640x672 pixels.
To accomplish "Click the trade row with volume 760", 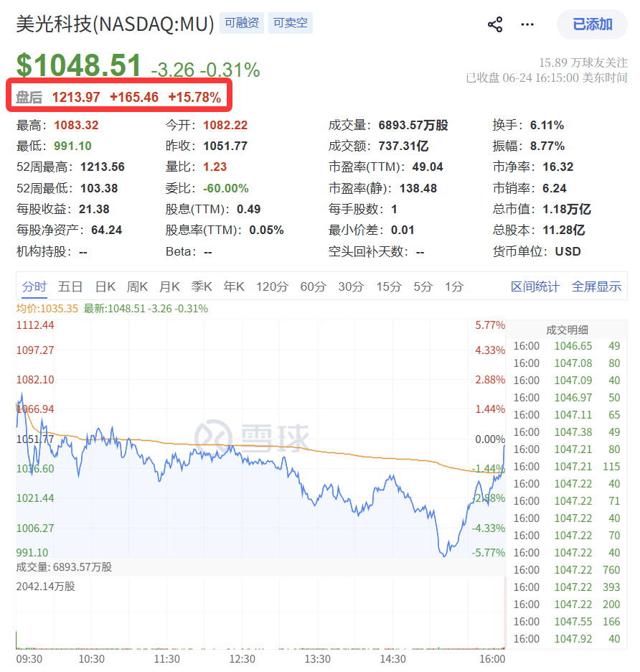I will [x=567, y=570].
